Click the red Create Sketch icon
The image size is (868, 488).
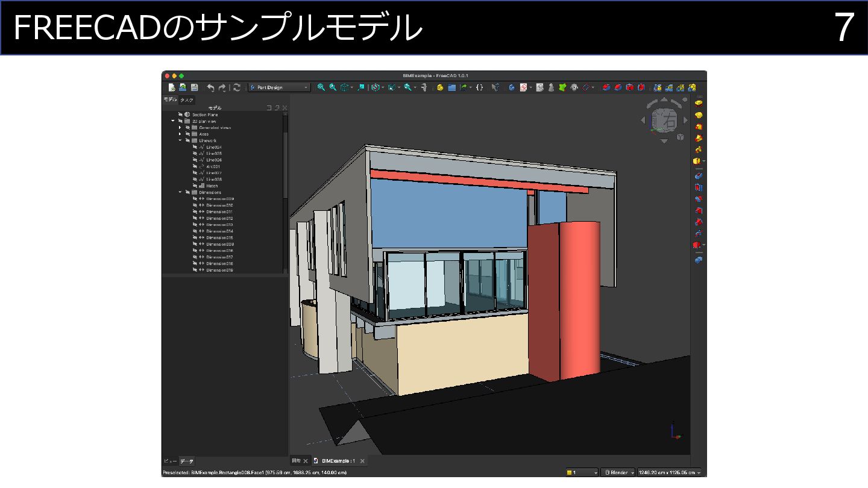(x=523, y=87)
